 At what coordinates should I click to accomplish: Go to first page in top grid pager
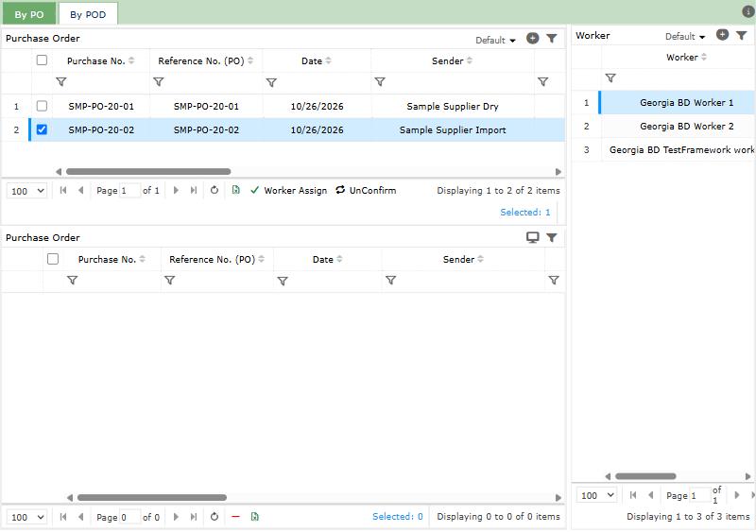click(63, 191)
